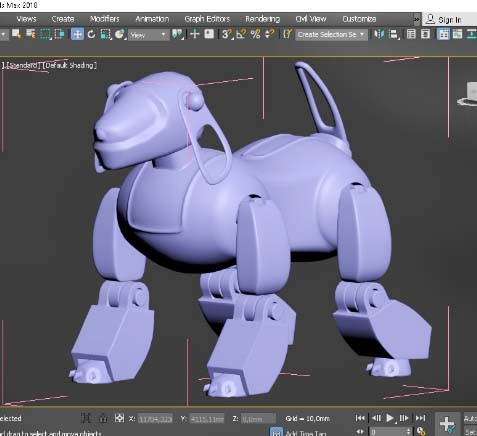
Task: Toggle Absolute/Offset transform type-in mode
Action: (x=119, y=418)
